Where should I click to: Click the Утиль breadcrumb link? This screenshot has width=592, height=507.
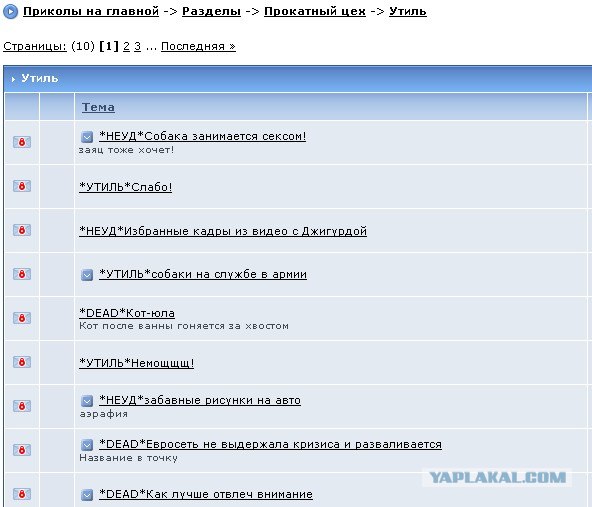pos(408,11)
